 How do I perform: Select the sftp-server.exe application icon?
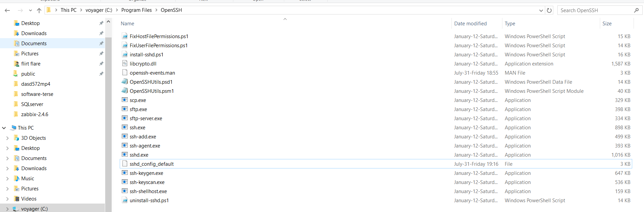pyautogui.click(x=125, y=118)
